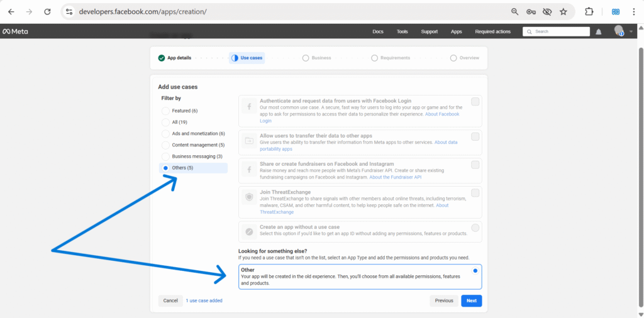Screen dimensions: 644x318
Task: Go to the App details step
Action: [175, 58]
